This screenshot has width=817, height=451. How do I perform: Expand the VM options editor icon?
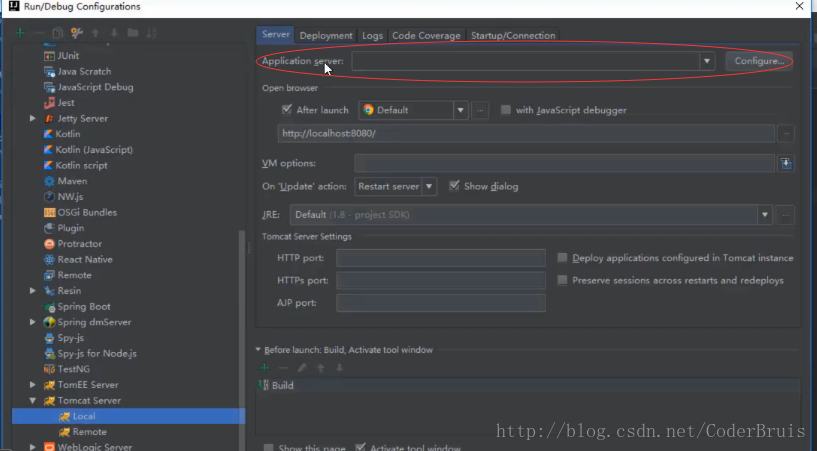pos(786,164)
